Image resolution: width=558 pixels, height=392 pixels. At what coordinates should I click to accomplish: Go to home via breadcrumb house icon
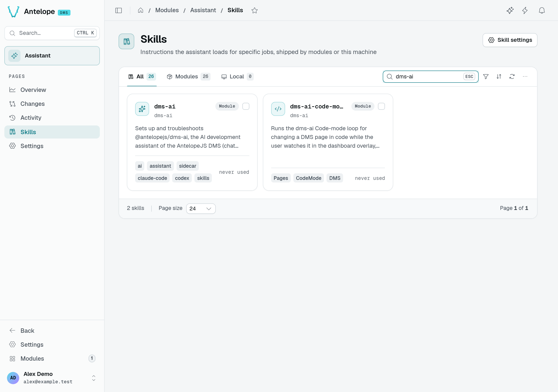(140, 10)
